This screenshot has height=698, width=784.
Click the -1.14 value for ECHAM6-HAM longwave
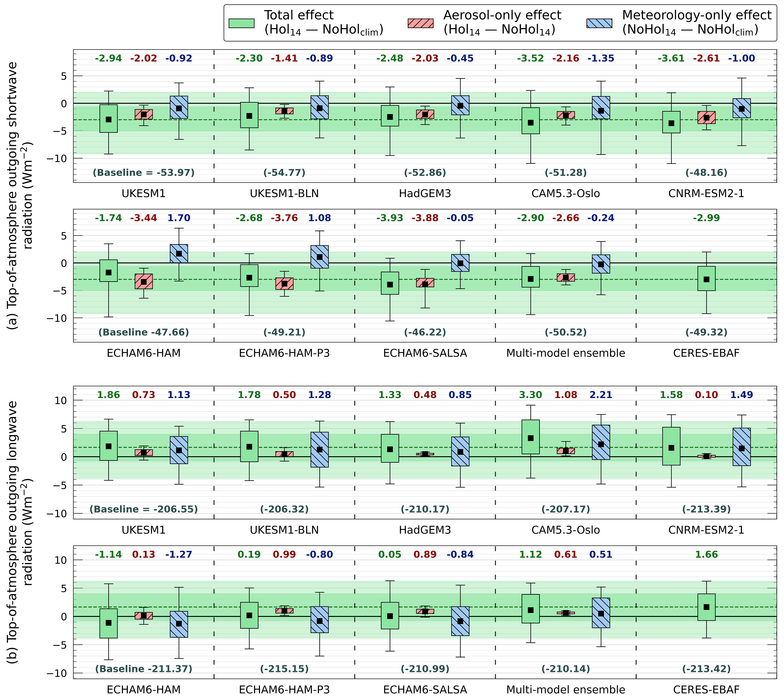click(108, 555)
